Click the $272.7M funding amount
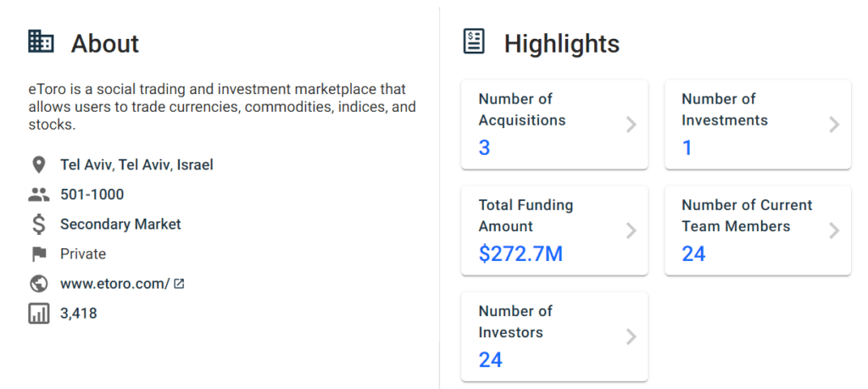Viewport: 868px width, 389px height. pyautogui.click(x=520, y=254)
